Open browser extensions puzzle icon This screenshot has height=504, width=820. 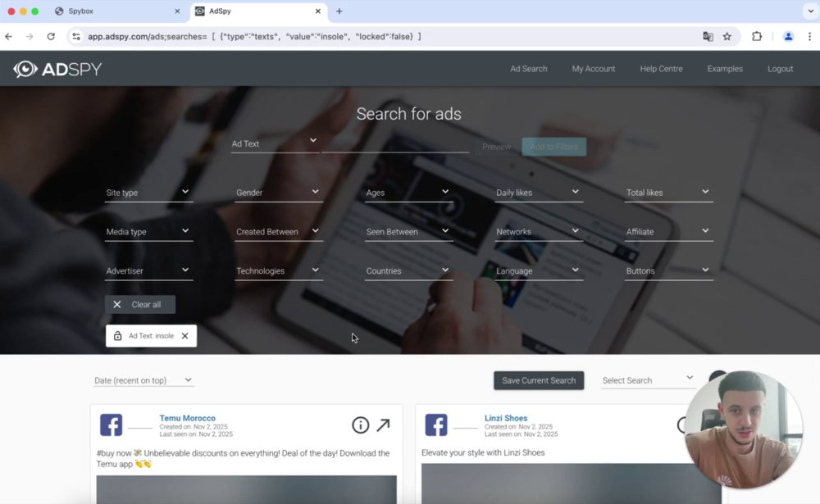tap(757, 37)
